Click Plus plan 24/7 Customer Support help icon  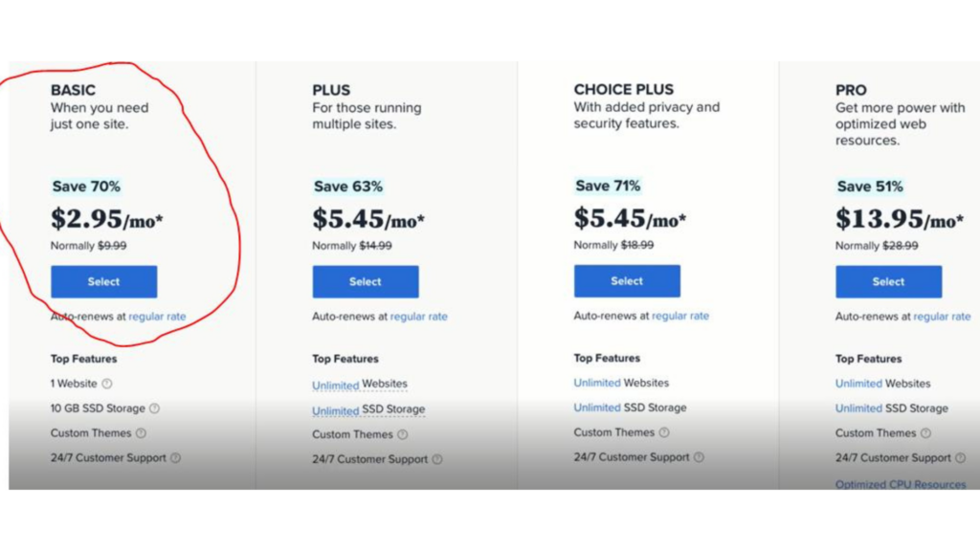tap(437, 459)
